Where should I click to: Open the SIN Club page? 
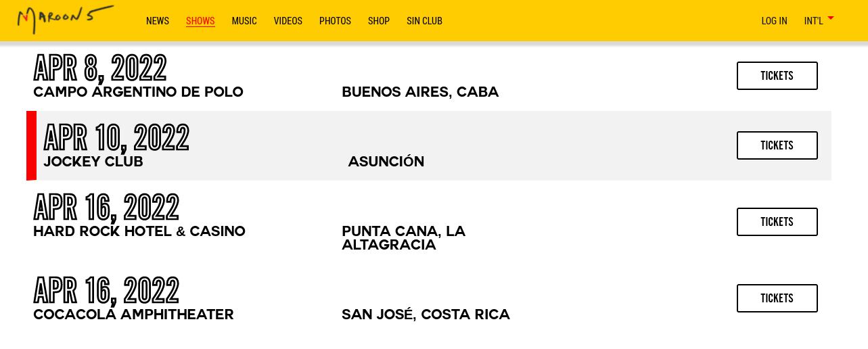point(424,21)
